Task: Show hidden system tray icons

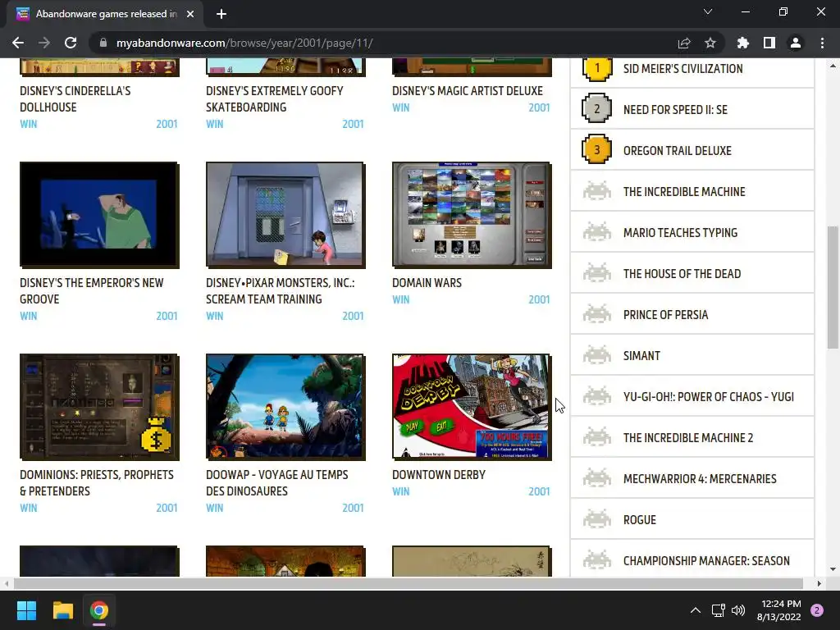Action: tap(696, 610)
